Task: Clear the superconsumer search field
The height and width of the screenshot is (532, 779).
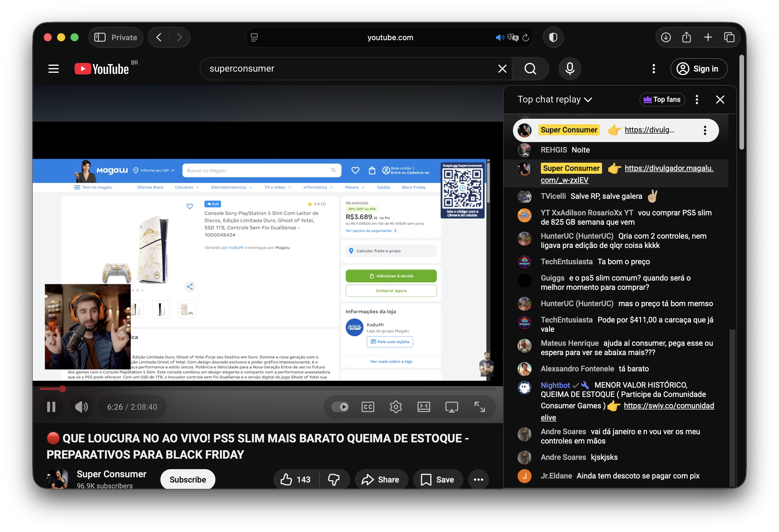Action: click(502, 69)
